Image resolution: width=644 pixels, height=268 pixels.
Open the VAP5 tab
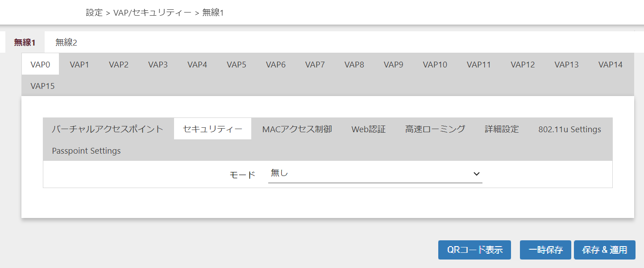point(236,64)
